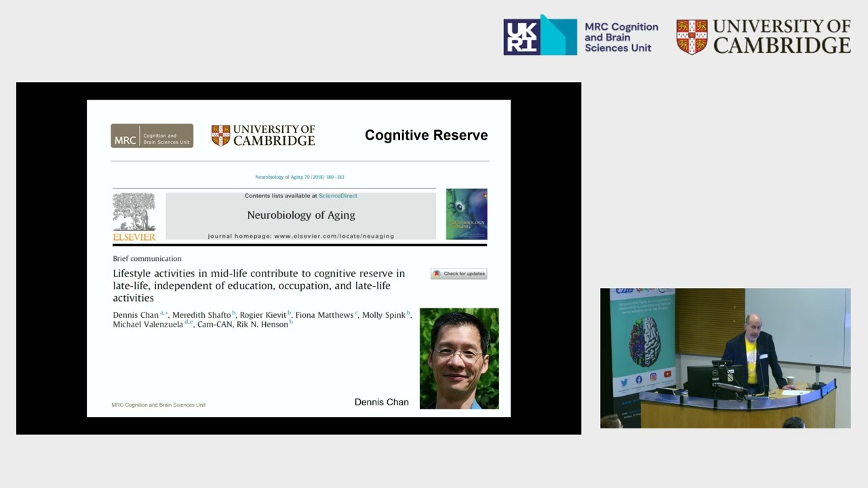Screen dimensions: 868x488
Task: Click the Cognitive Reserve slide title
Action: [427, 135]
